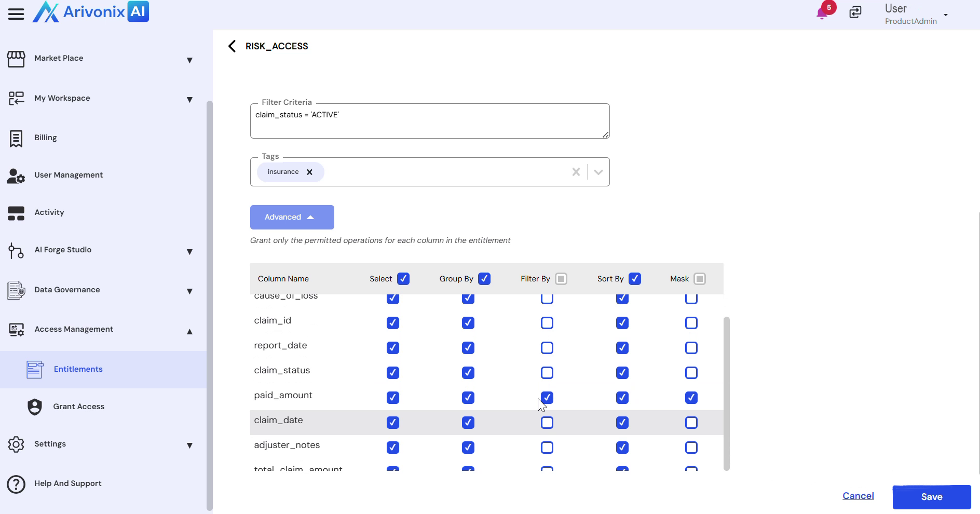Image resolution: width=980 pixels, height=514 pixels.
Task: Toggle Select all columns header checkbox
Action: [x=403, y=279]
